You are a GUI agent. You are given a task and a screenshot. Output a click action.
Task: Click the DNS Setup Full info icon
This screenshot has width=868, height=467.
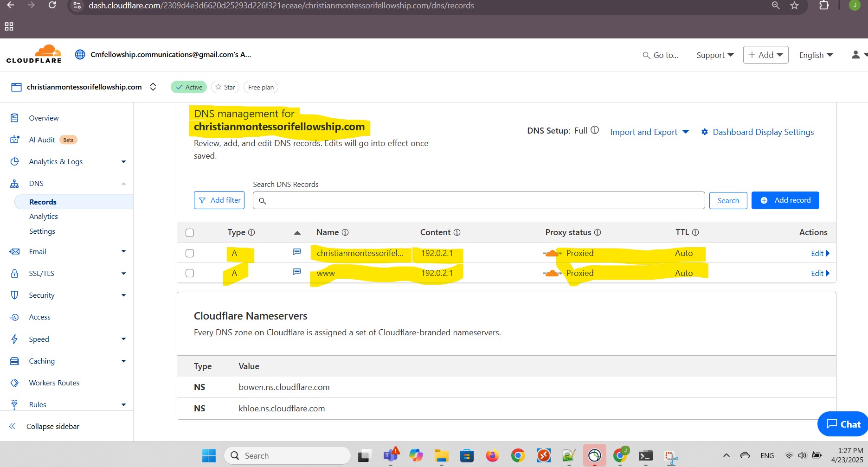coord(595,130)
